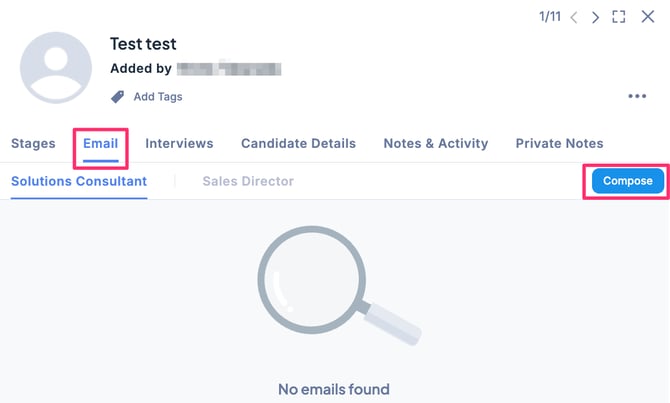Image resolution: width=670 pixels, height=403 pixels.
Task: Go to the Candidate Details tab
Action: point(298,143)
